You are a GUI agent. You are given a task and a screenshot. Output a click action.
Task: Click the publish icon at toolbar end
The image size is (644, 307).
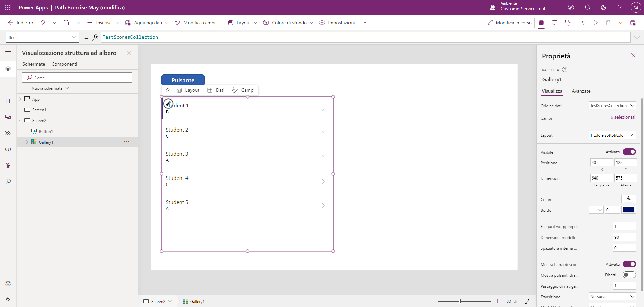pos(633,23)
